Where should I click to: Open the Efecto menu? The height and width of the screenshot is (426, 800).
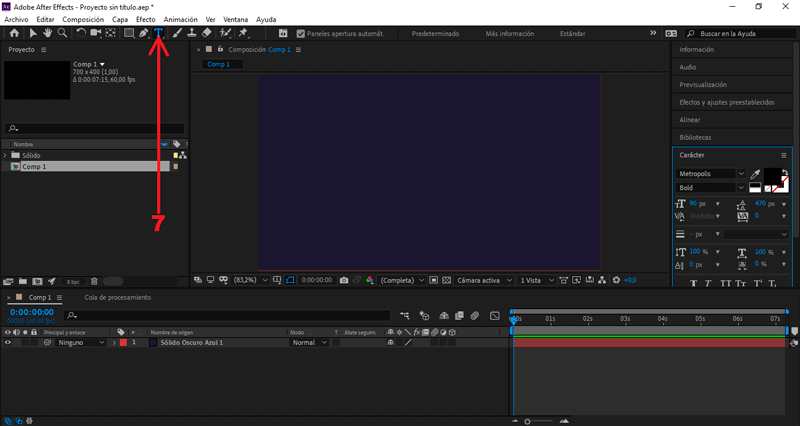145,19
